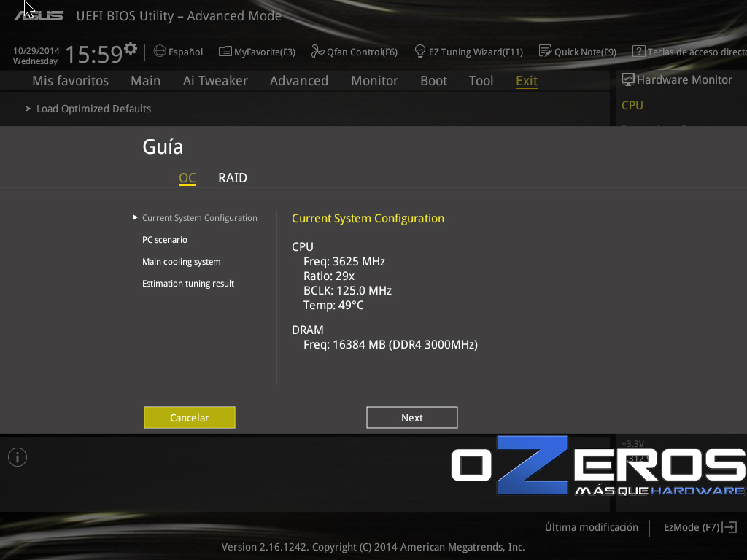Switch to the RAID wizard tab
The image size is (747, 560).
coord(233,178)
